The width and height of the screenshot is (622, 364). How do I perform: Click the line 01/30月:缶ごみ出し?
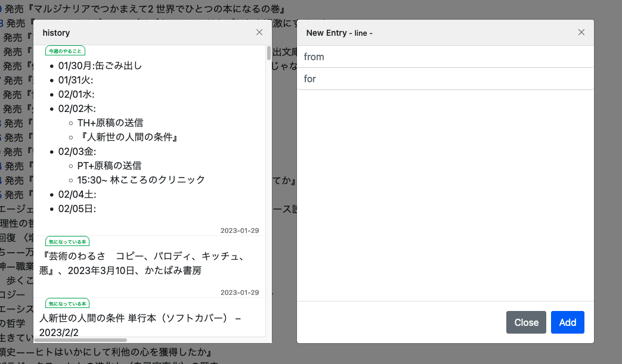tap(100, 66)
